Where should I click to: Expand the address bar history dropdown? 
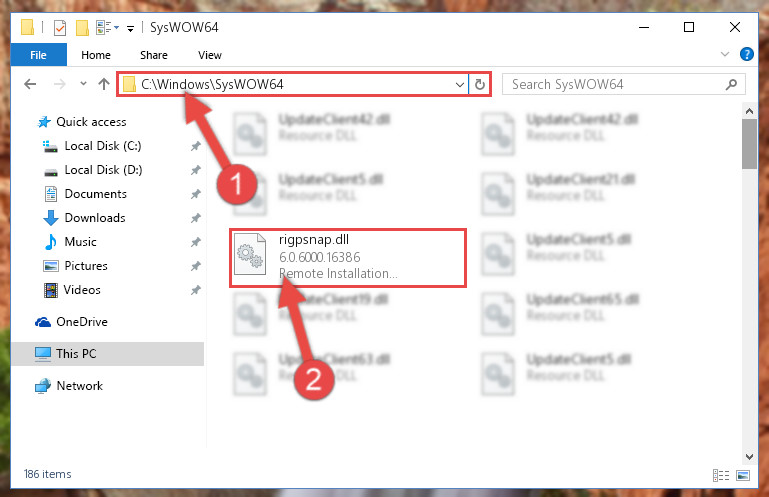coord(460,84)
